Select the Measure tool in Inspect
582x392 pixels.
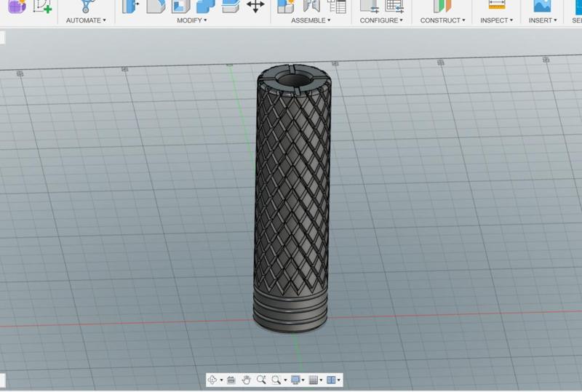tap(497, 5)
